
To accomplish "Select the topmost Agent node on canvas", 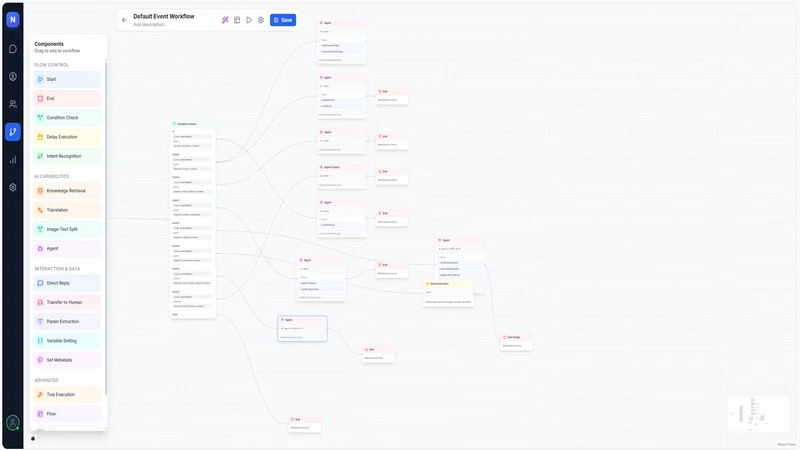I will (x=341, y=42).
